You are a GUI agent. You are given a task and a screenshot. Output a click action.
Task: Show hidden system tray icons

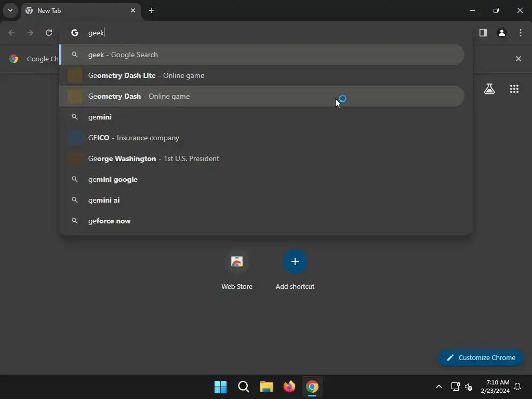(438, 387)
